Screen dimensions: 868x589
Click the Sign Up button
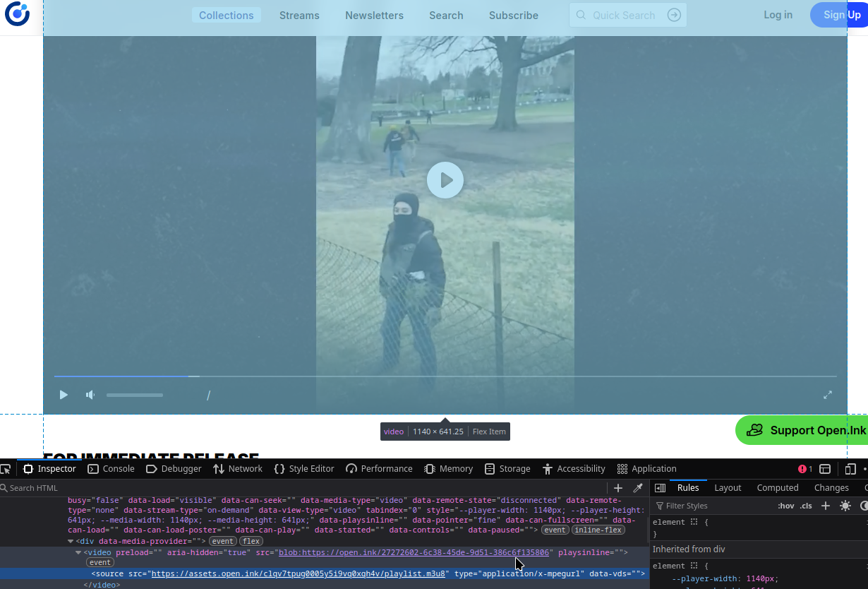point(840,15)
